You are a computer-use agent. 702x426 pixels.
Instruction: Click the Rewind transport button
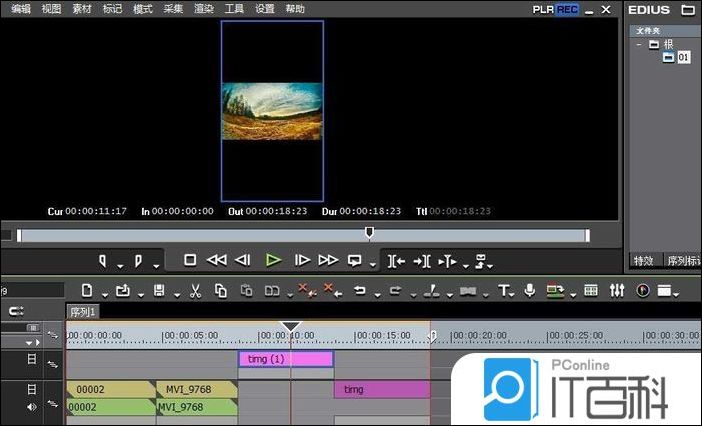[x=217, y=260]
